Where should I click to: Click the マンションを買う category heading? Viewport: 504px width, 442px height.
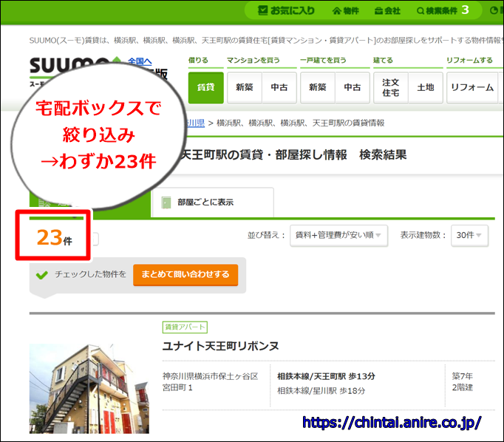pyautogui.click(x=253, y=61)
